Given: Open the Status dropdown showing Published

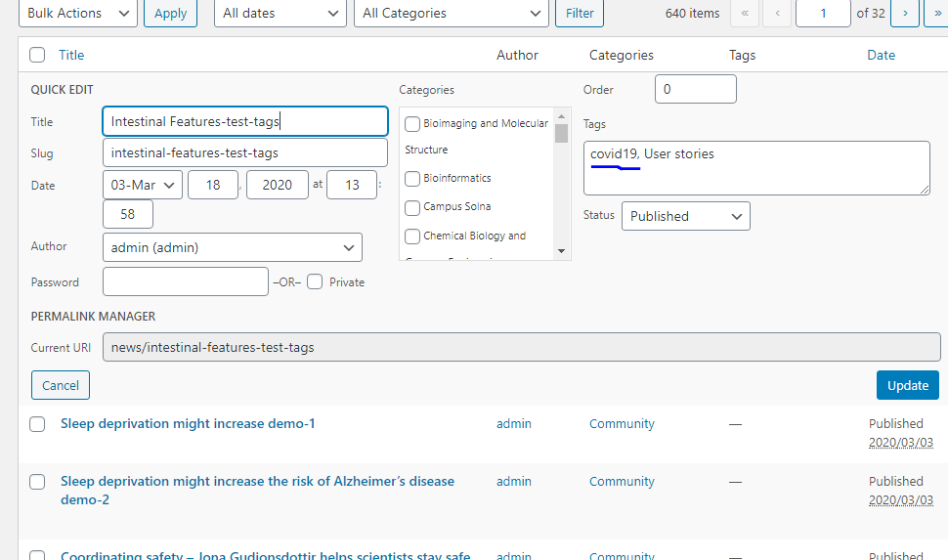Looking at the screenshot, I should (685, 216).
